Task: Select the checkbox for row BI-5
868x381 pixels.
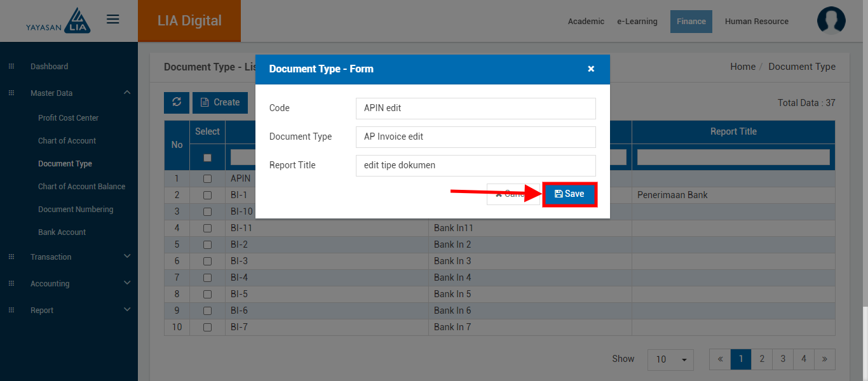Action: click(x=207, y=294)
